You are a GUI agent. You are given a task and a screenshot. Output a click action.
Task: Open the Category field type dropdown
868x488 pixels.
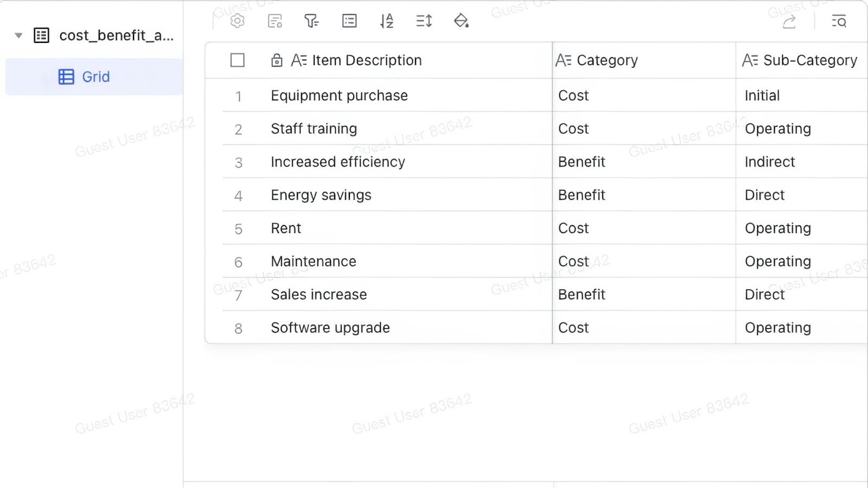[x=563, y=60]
